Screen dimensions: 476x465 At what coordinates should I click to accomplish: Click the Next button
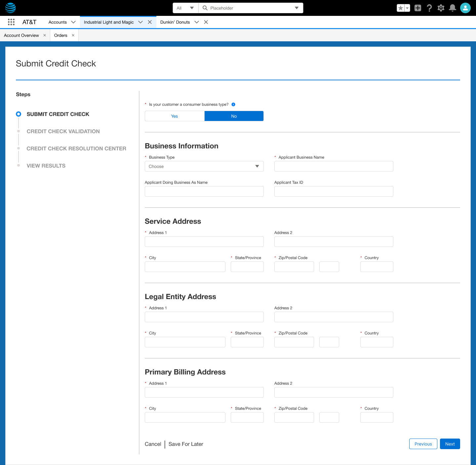click(450, 444)
